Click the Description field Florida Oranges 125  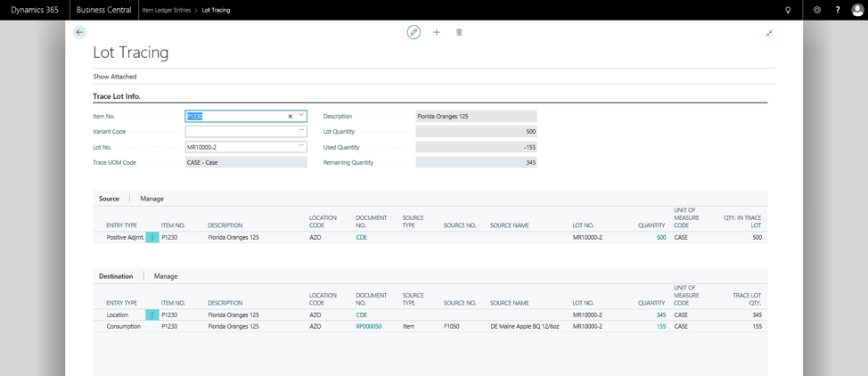point(476,117)
